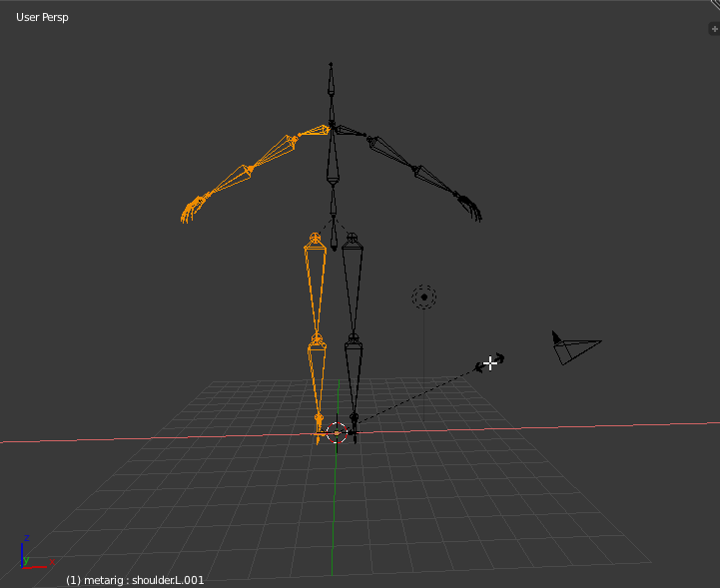
Task: Select the orange shoulder bone
Action: click(315, 131)
